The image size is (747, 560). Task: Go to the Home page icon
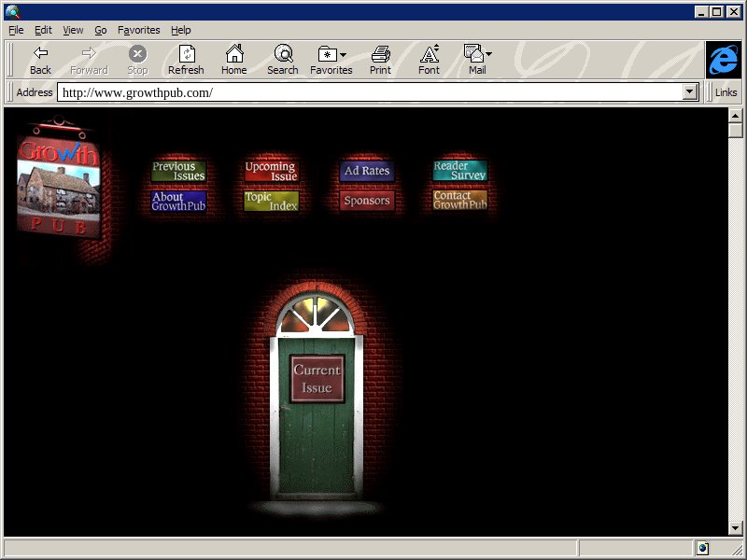234,54
